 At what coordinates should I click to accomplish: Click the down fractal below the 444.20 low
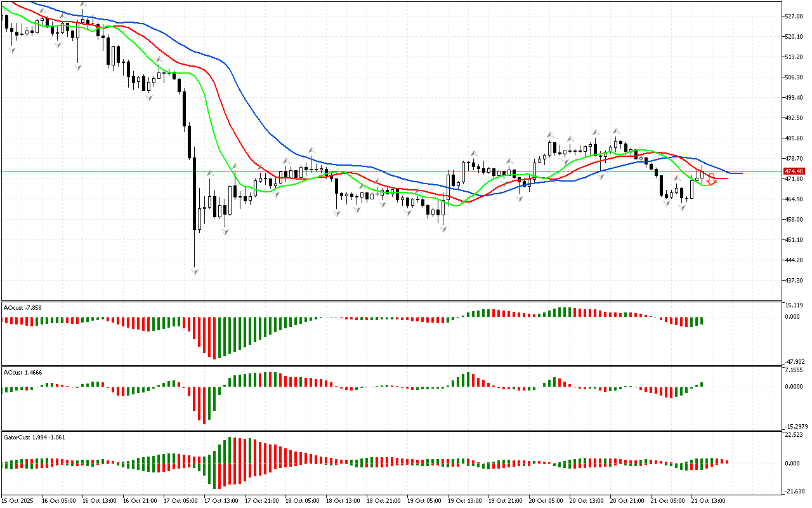tap(194, 271)
